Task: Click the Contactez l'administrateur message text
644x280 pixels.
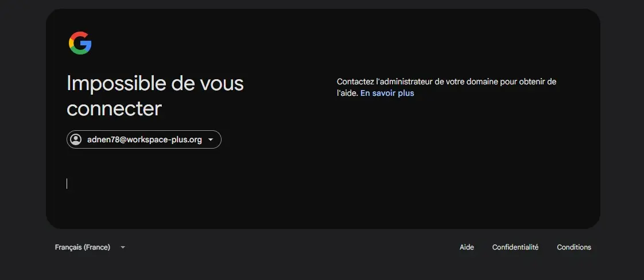Action: coord(447,87)
